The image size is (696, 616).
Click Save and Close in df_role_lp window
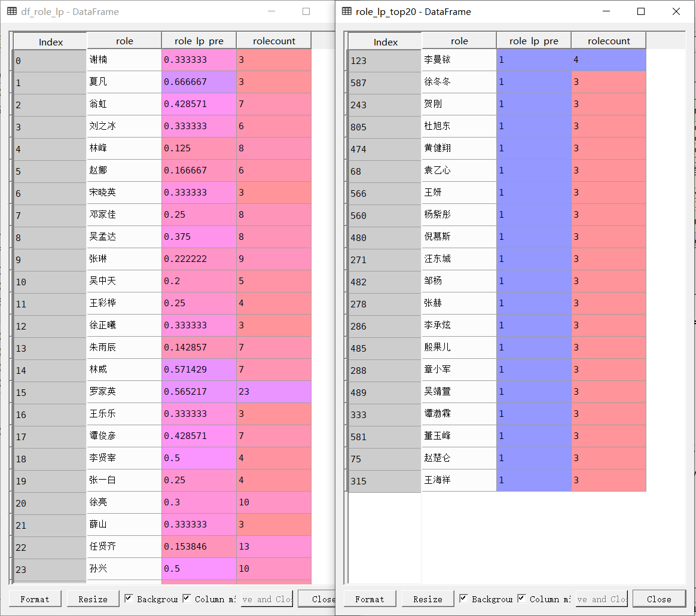[267, 599]
